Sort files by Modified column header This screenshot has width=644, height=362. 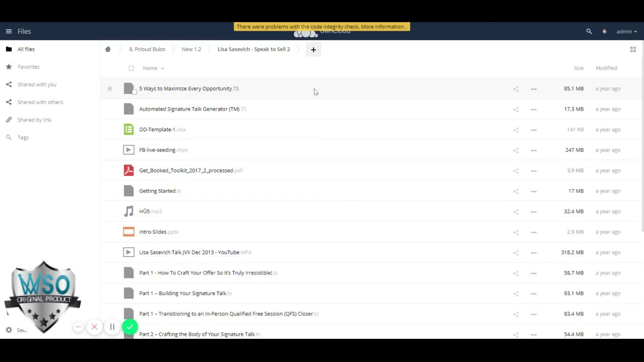[606, 68]
